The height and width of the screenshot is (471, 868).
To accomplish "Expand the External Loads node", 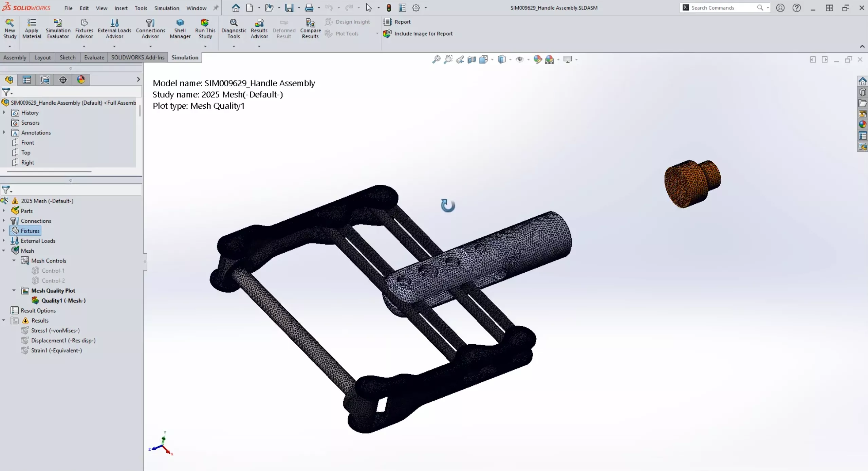I will pos(4,241).
